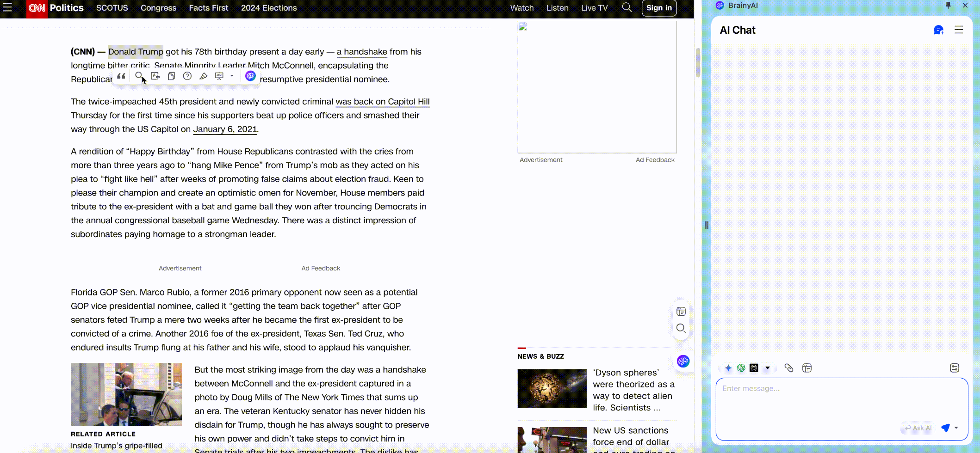
Task: Click the translate icon in selection toolbar
Action: [155, 76]
